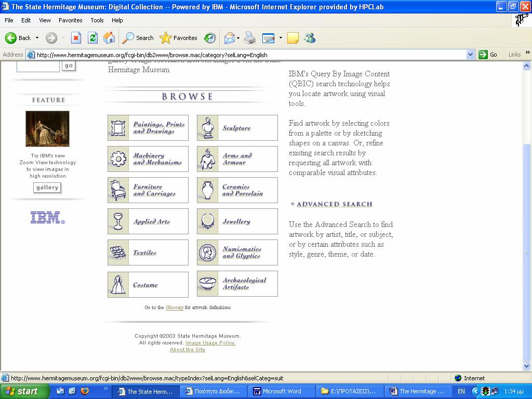This screenshot has width=532, height=399.
Task: Click the armchair Furniture category icon
Action: coord(118,190)
